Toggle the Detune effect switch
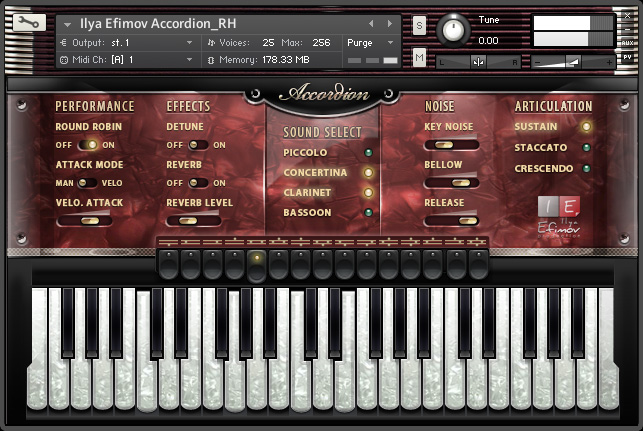Viewport: 643px width, 431px height. 198,145
